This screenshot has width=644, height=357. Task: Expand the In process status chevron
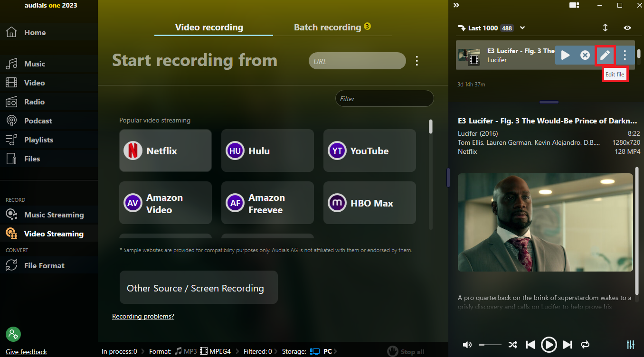(x=142, y=351)
